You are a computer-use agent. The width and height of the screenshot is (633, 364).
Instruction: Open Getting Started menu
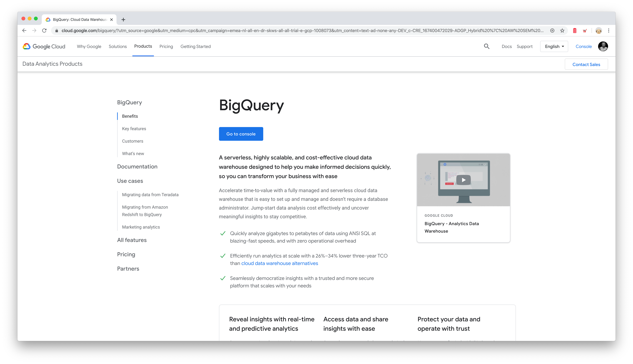(x=195, y=47)
